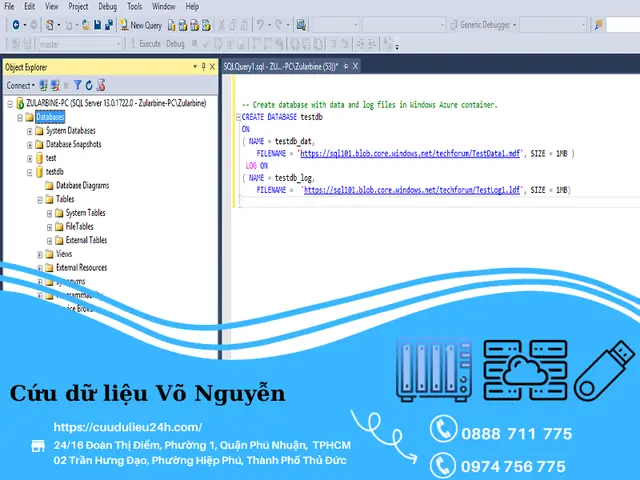Open the toolbar overflow options arrow

pos(397,47)
